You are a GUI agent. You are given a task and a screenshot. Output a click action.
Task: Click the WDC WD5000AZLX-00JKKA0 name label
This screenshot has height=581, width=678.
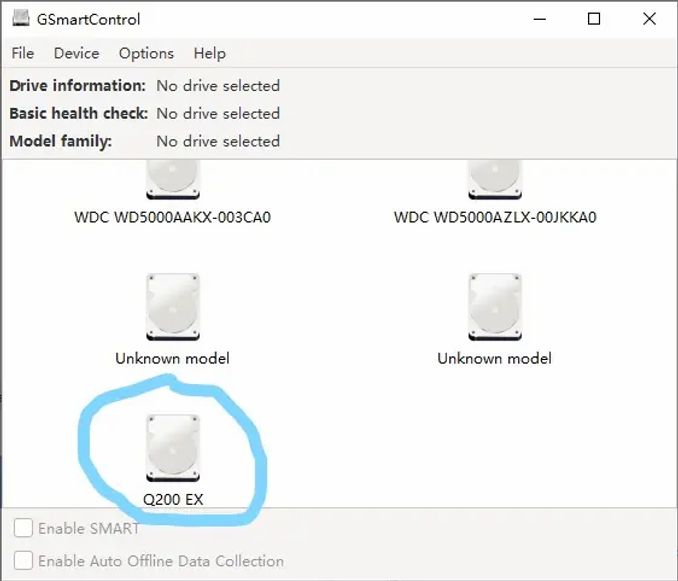point(495,217)
